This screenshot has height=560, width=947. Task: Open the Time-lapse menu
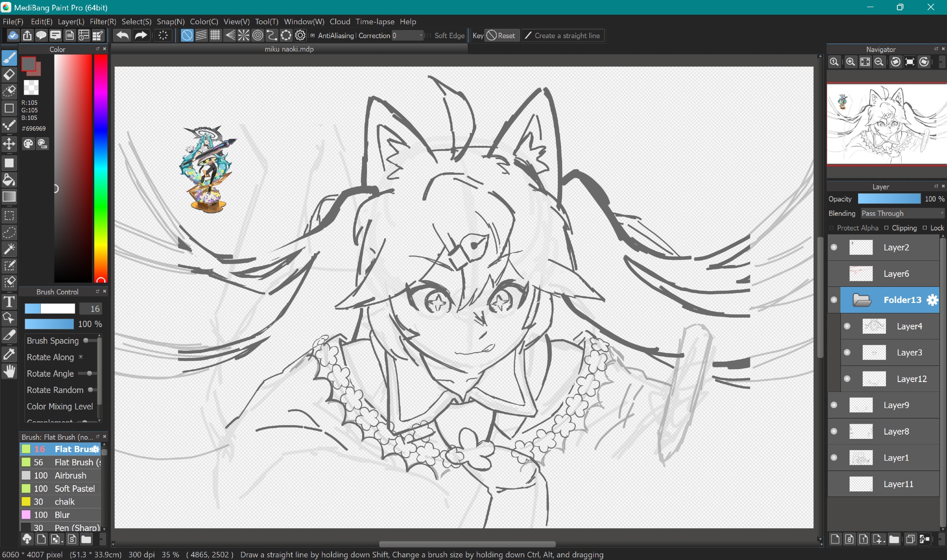(x=375, y=21)
